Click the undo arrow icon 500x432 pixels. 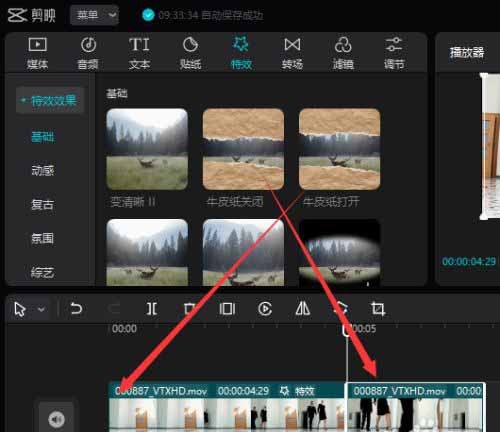(x=76, y=309)
